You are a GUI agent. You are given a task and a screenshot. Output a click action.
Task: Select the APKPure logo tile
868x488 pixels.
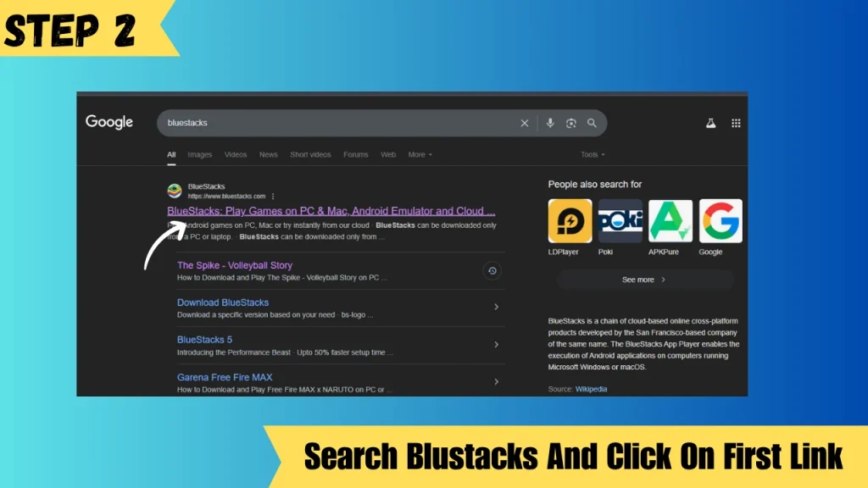pyautogui.click(x=670, y=221)
